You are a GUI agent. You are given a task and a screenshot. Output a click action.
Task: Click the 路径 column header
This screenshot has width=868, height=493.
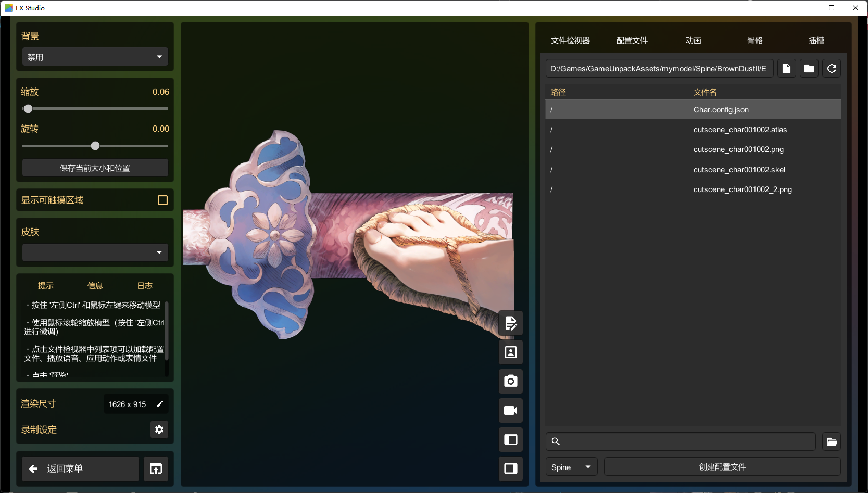(558, 92)
